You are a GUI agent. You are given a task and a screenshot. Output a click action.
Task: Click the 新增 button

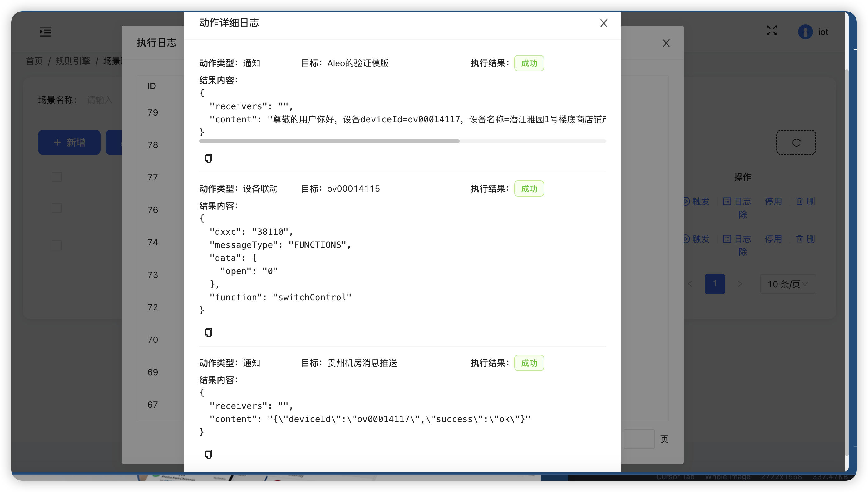click(69, 142)
